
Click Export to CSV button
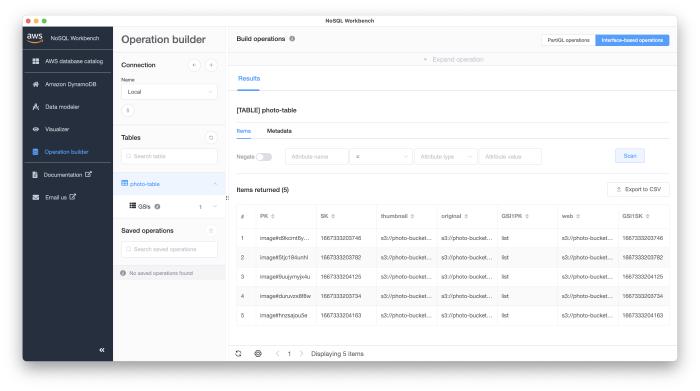click(x=638, y=189)
